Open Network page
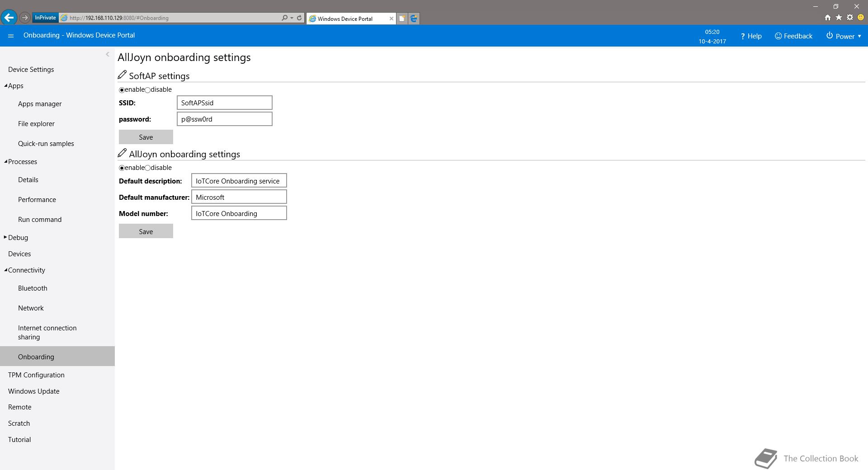868x470 pixels. click(31, 308)
